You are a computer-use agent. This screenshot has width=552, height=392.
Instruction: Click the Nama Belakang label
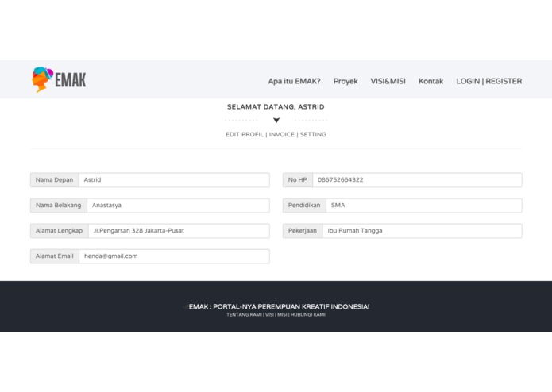[59, 206]
